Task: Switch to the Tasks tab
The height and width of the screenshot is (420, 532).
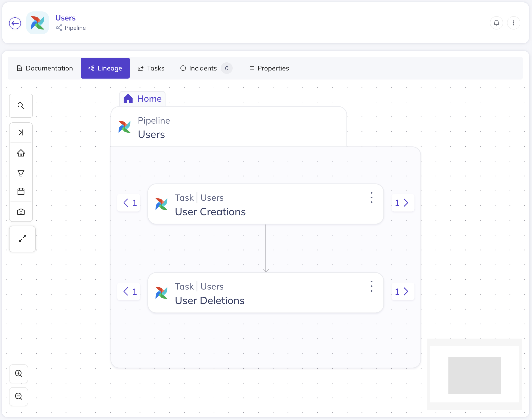Action: (x=151, y=68)
